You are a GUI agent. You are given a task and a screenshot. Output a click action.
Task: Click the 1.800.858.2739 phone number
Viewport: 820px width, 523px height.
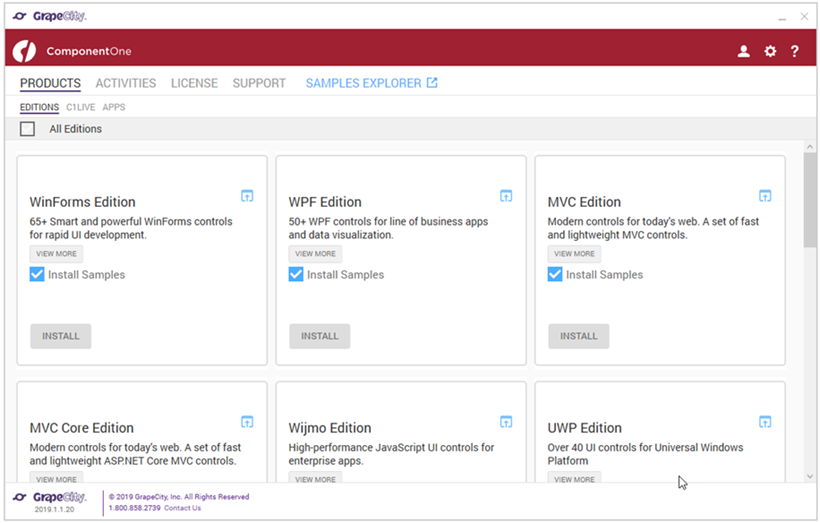134,508
